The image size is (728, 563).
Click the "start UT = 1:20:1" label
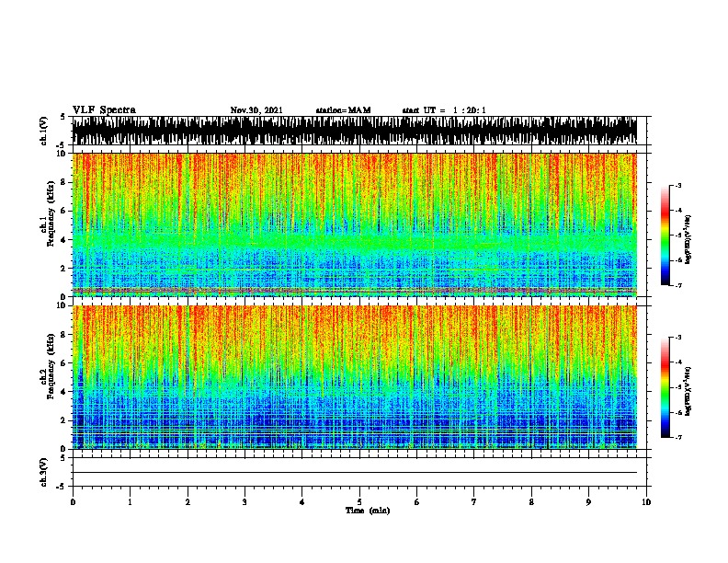[x=444, y=110]
